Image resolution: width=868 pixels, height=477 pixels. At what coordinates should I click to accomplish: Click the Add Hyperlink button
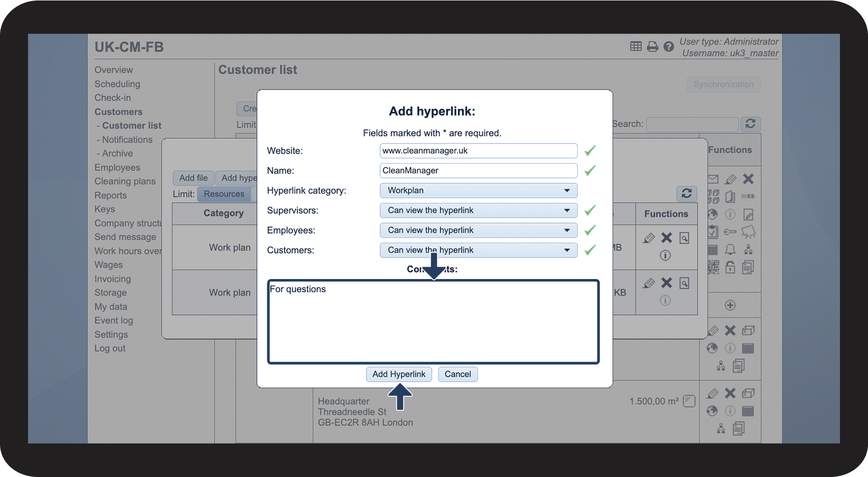[399, 374]
